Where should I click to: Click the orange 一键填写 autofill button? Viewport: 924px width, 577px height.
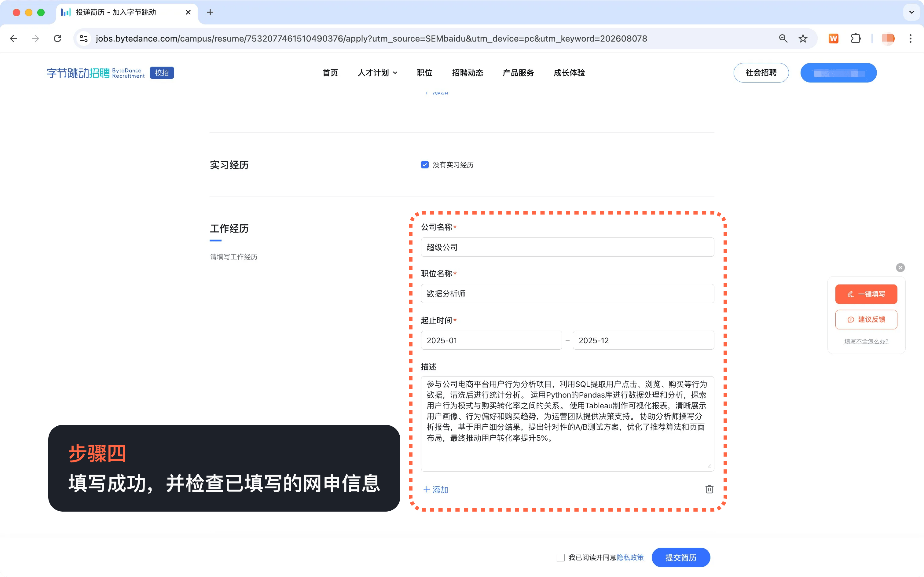pos(866,294)
